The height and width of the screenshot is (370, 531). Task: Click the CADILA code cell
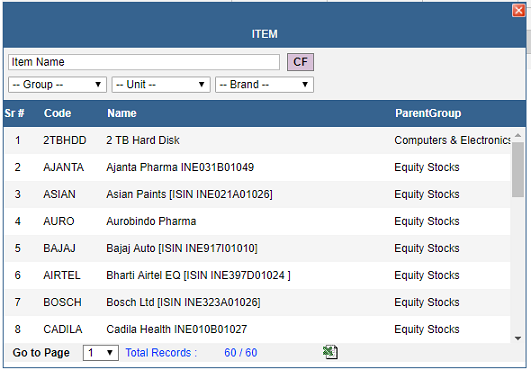(x=63, y=329)
